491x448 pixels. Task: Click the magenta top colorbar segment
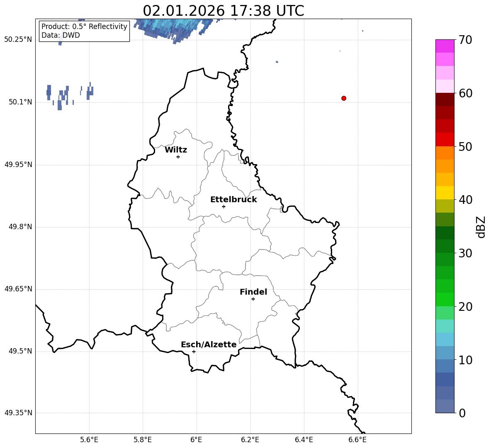[x=445, y=46]
